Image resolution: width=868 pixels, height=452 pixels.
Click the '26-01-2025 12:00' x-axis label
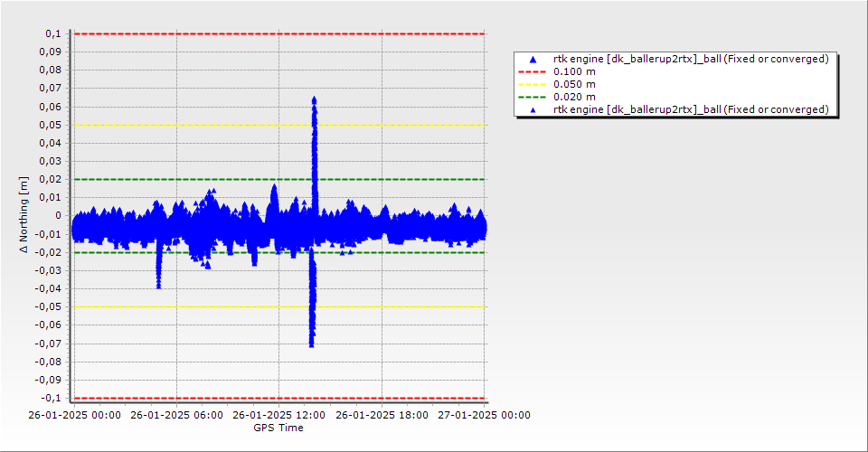(x=279, y=415)
